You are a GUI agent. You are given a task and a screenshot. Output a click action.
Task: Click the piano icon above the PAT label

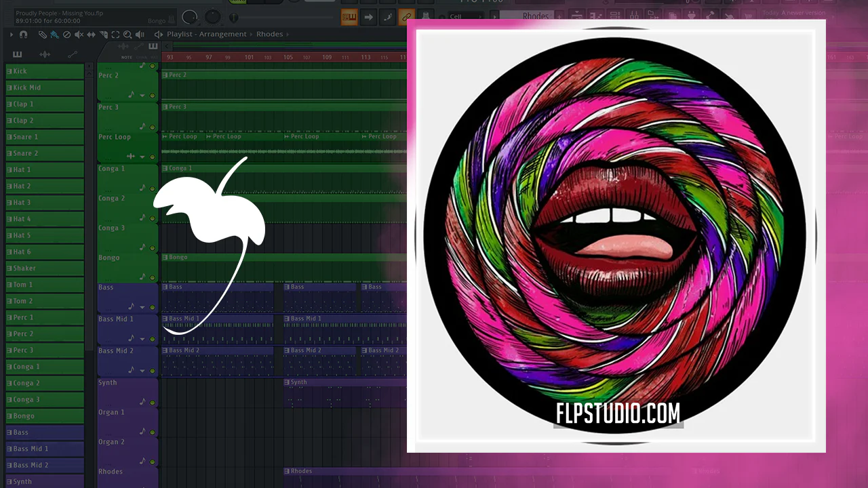(153, 47)
